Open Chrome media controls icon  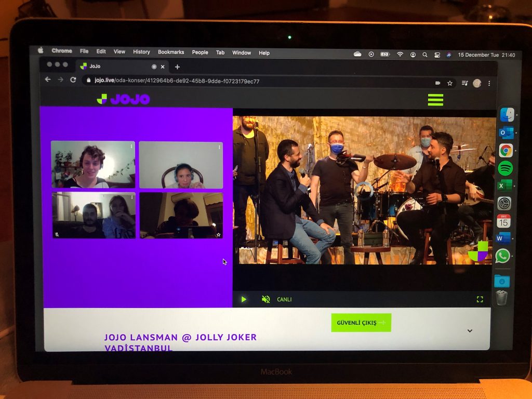[464, 83]
